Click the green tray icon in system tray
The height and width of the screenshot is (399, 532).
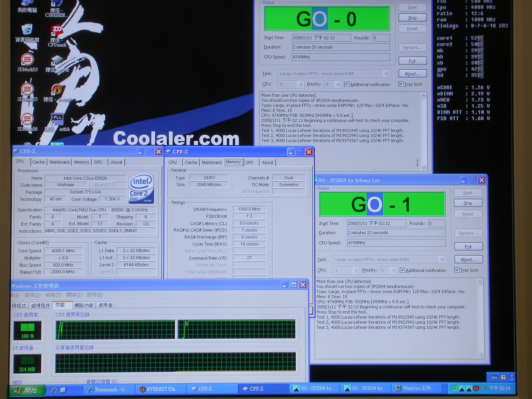(455, 388)
